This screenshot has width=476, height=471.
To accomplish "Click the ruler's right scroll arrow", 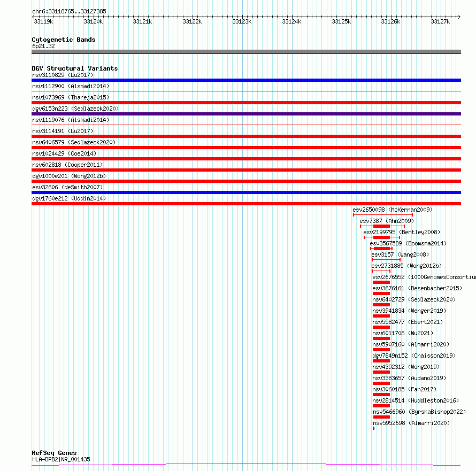I will tap(459, 17).
